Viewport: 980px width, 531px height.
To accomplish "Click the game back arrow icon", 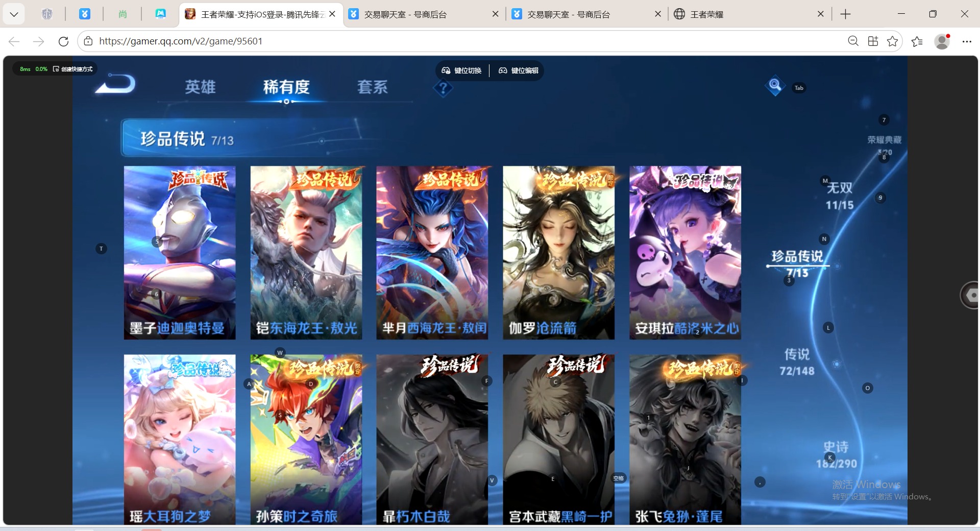I will pos(116,85).
